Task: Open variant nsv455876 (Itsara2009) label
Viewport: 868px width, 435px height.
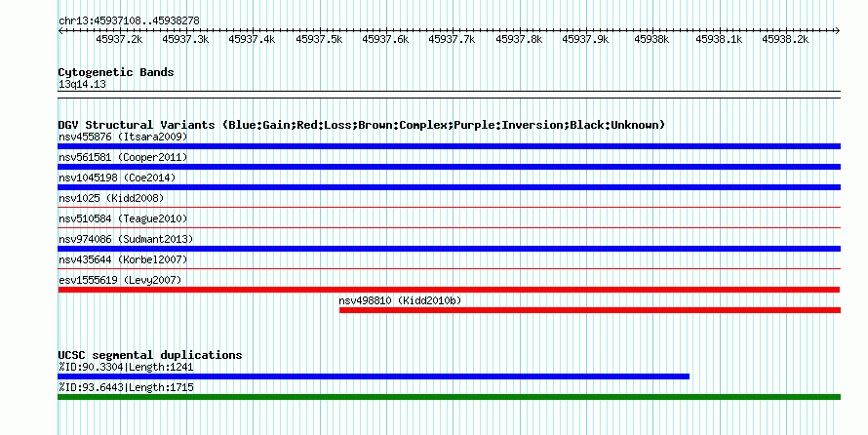Action: click(123, 137)
